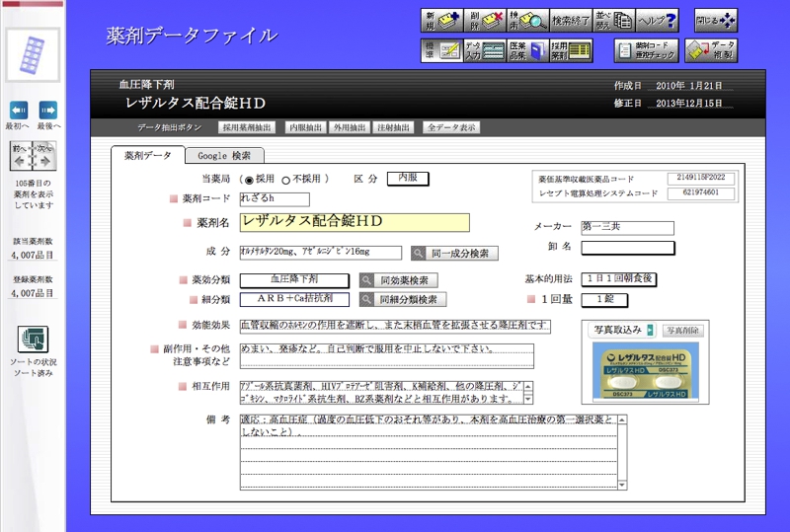This screenshot has height=532, width=790.
Task: Click the レセプト電算処理システムコード value 621974601
Action: [x=701, y=193]
